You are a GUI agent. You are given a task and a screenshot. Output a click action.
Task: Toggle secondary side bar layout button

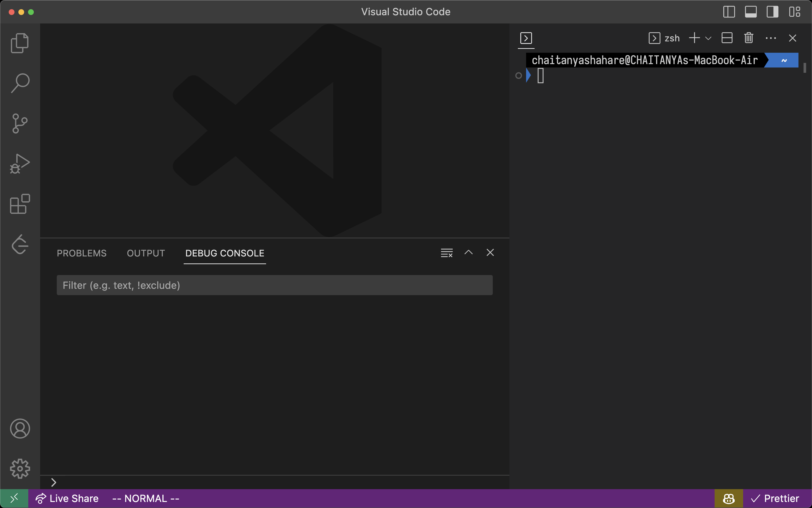point(772,12)
